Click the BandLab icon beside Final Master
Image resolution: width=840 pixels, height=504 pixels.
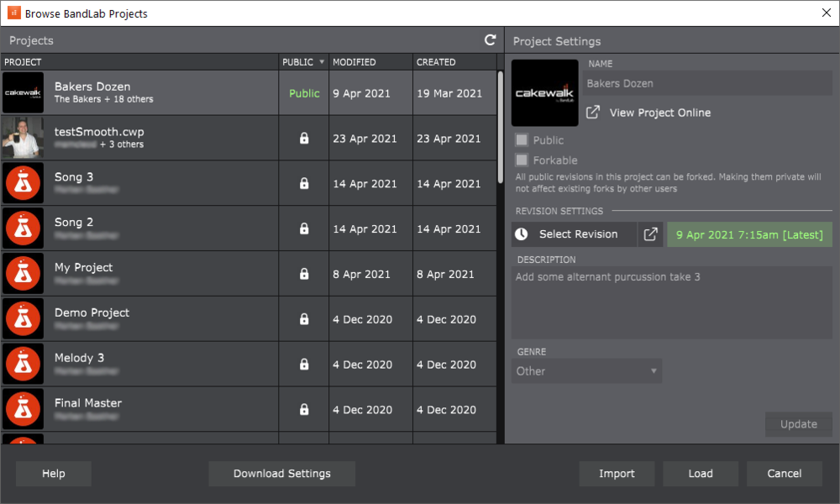23,410
